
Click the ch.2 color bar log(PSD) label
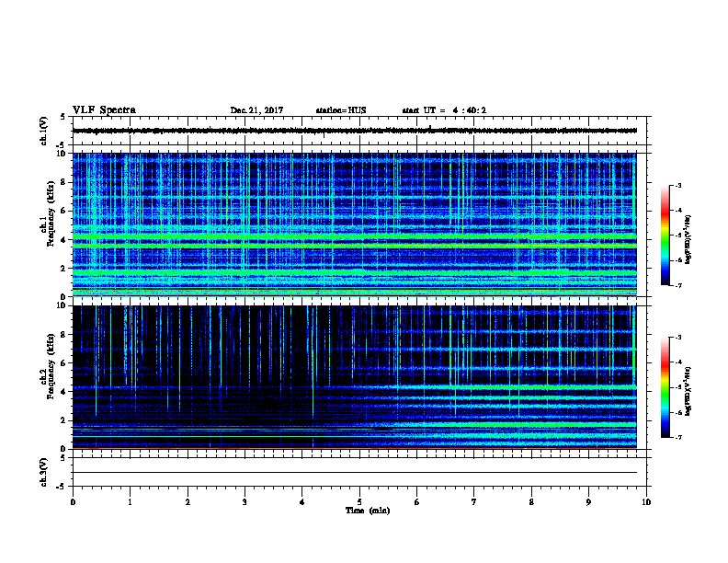click(688, 392)
